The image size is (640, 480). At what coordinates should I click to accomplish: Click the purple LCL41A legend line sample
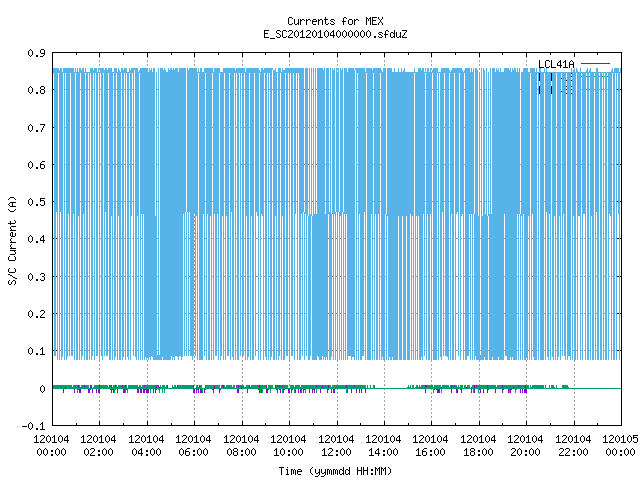point(595,64)
